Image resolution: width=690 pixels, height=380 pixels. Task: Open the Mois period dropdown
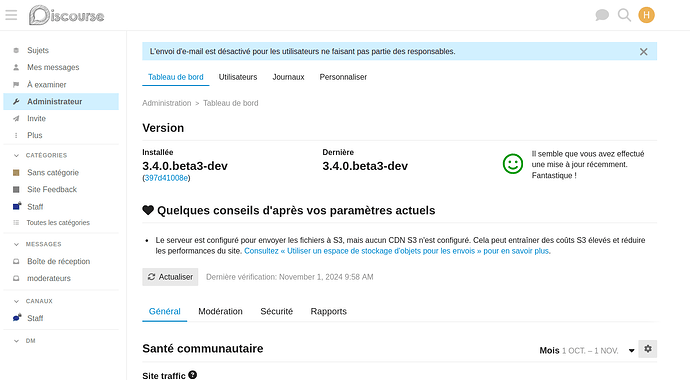click(x=587, y=351)
